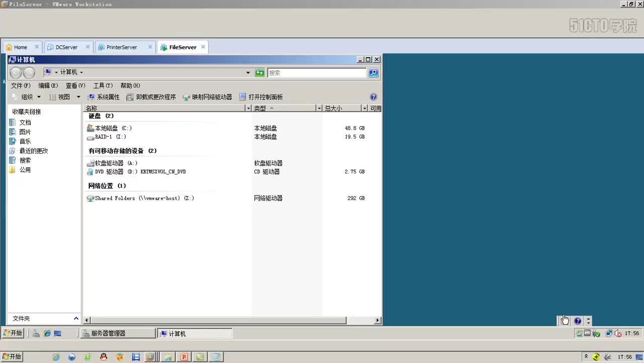Click guest tray network icon with red X
The height and width of the screenshot is (363, 644).
click(618, 333)
